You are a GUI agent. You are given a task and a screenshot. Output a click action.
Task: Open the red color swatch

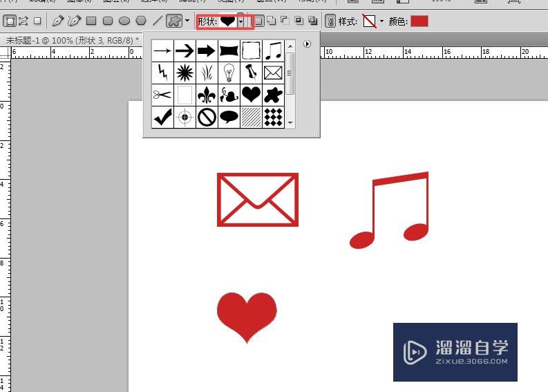(419, 21)
